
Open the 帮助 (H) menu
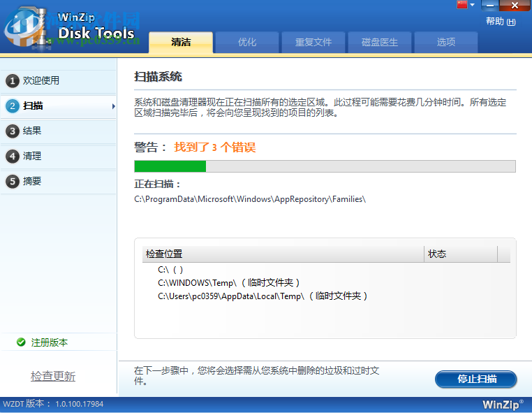click(501, 22)
